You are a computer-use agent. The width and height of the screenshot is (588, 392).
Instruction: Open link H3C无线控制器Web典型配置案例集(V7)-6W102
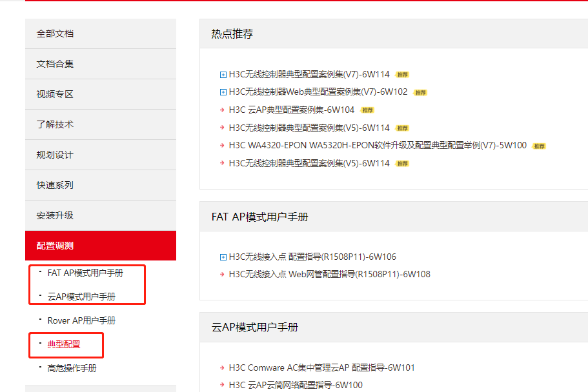[x=318, y=92]
